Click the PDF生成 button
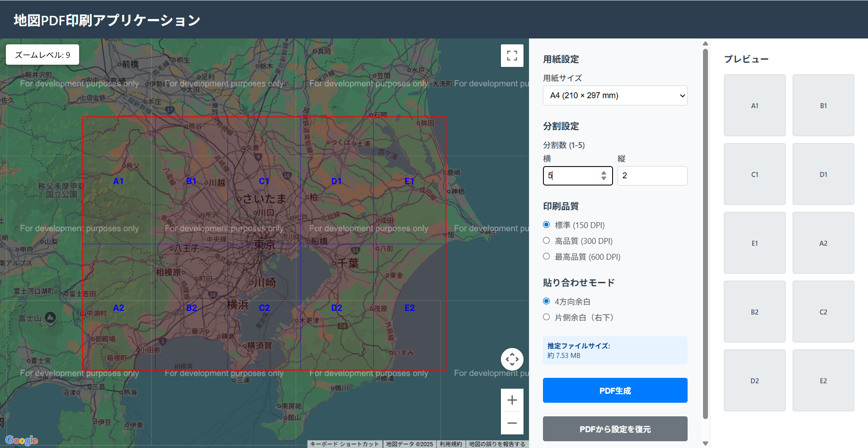This screenshot has width=868, height=448. [x=615, y=390]
